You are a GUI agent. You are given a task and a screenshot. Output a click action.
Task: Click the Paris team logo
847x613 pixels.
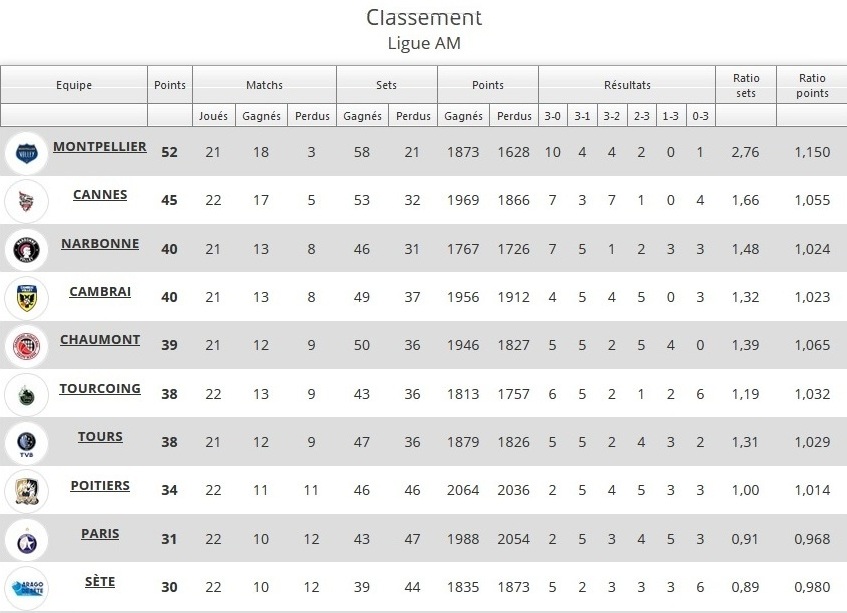click(x=26, y=540)
